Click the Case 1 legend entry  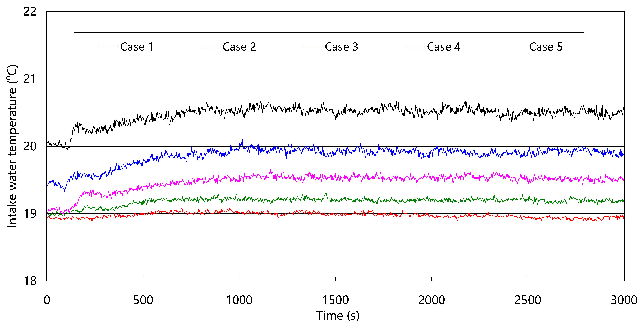point(136,47)
